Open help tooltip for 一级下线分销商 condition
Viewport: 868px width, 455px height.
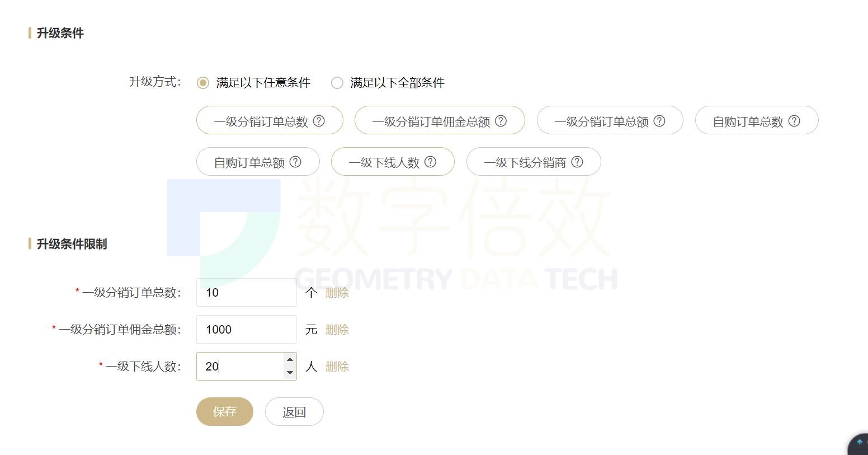coord(577,162)
